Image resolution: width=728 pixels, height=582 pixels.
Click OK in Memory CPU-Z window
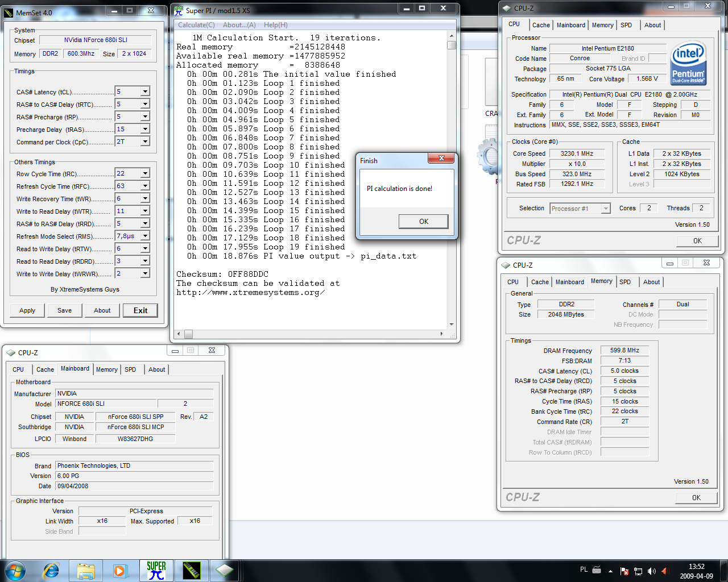(x=696, y=498)
